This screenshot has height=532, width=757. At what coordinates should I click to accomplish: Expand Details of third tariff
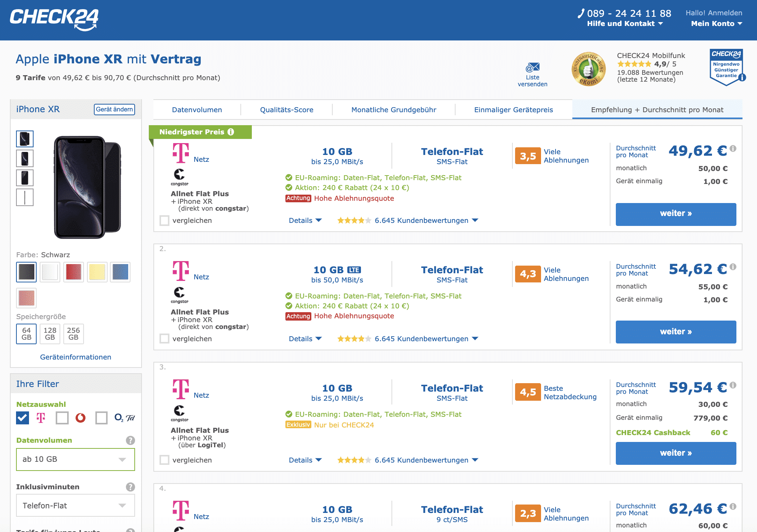[x=305, y=460]
